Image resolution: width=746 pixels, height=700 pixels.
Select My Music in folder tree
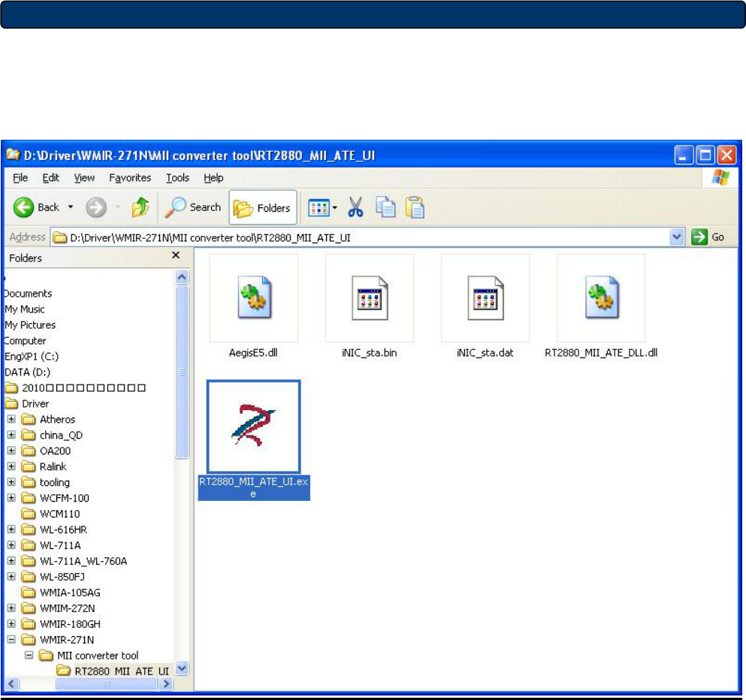pyautogui.click(x=24, y=309)
